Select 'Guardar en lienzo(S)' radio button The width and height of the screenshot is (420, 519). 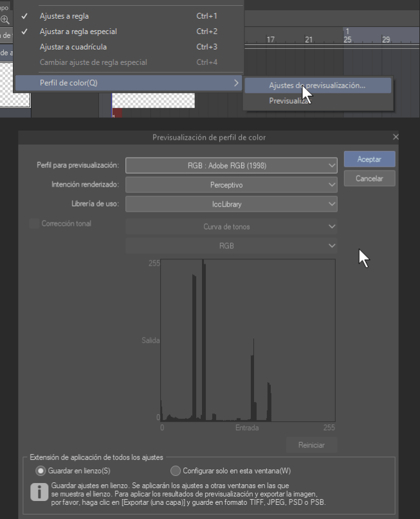41,471
